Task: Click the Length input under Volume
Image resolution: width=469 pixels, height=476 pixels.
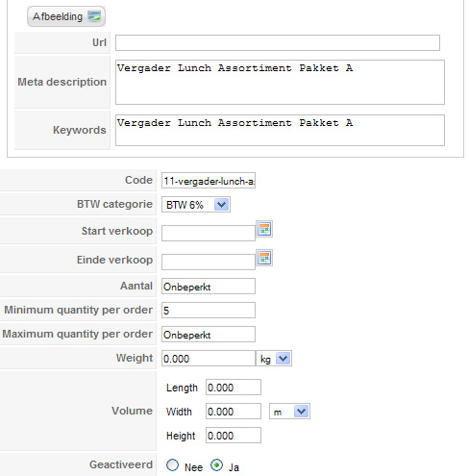Action: click(234, 388)
